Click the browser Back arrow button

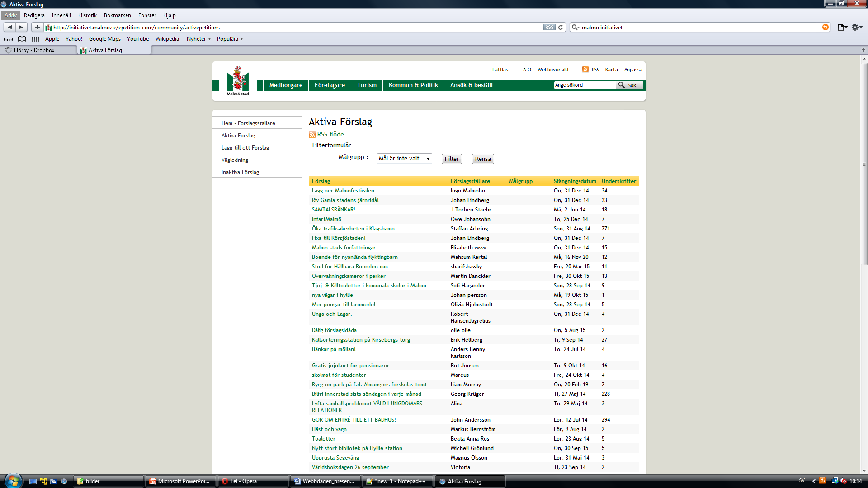point(10,28)
